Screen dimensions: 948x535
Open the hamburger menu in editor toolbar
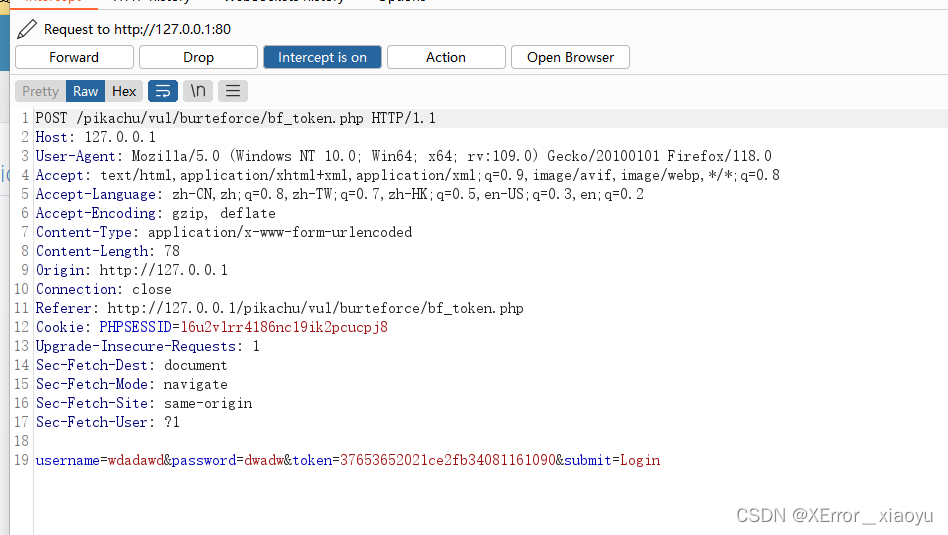(x=233, y=91)
